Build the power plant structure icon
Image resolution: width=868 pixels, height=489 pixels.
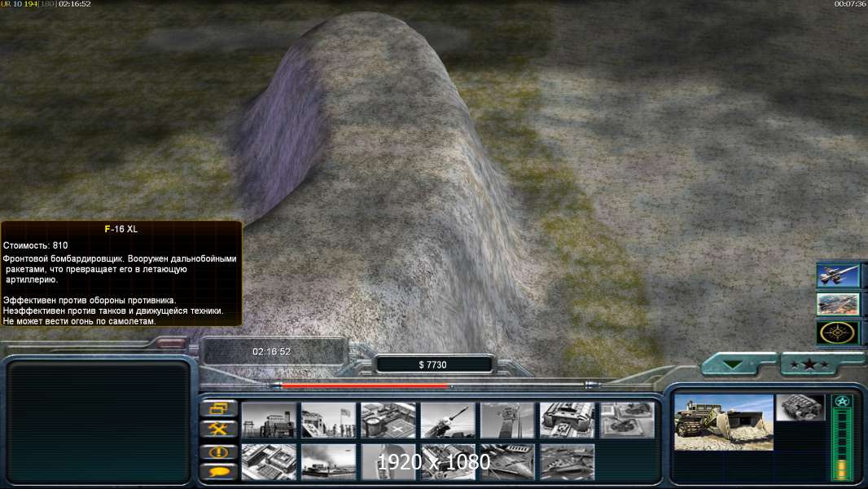269,420
